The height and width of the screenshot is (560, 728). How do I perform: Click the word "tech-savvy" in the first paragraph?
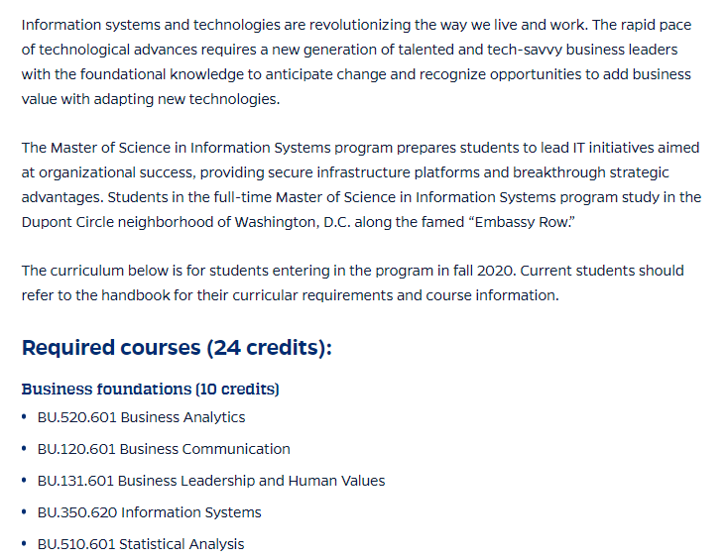pyautogui.click(x=525, y=50)
